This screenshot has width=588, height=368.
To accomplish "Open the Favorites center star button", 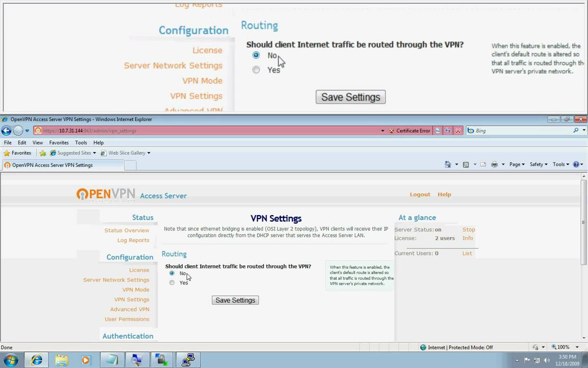I will tap(17, 153).
